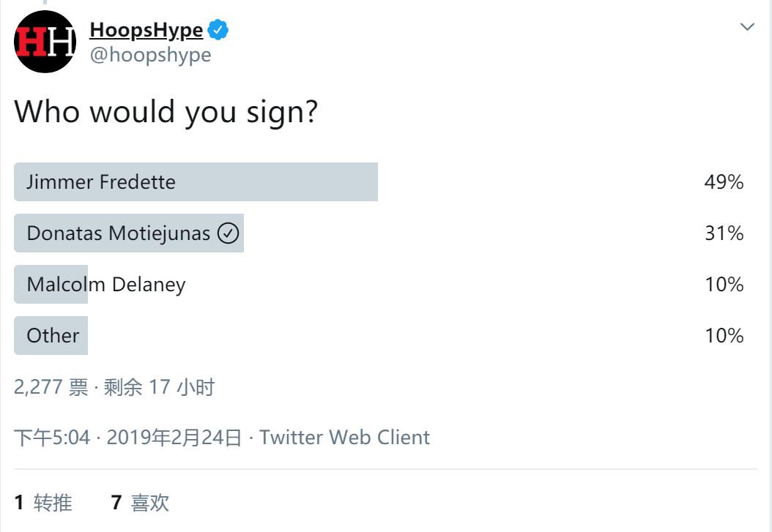Click the HoopsHype profile avatar

coord(45,42)
